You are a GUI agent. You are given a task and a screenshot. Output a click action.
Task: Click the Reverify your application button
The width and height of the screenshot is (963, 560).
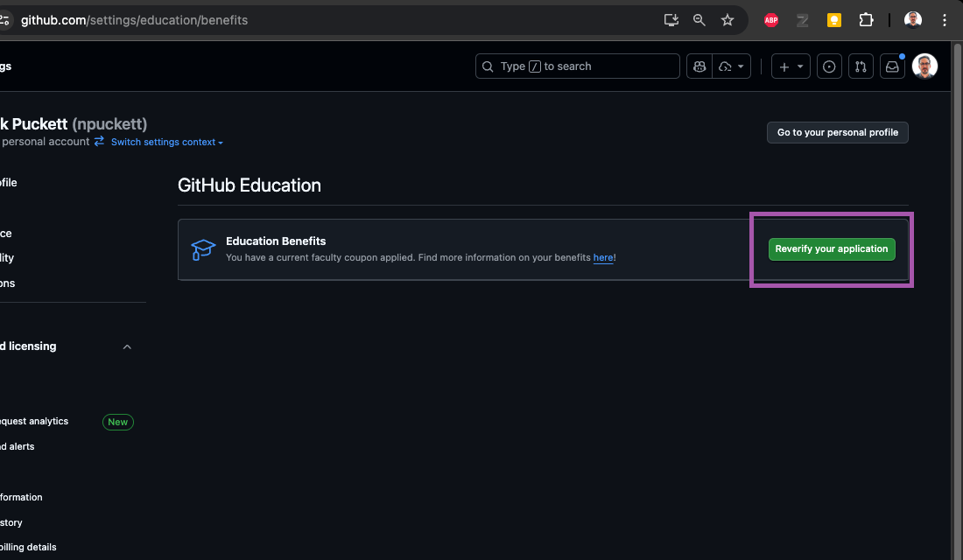(832, 248)
